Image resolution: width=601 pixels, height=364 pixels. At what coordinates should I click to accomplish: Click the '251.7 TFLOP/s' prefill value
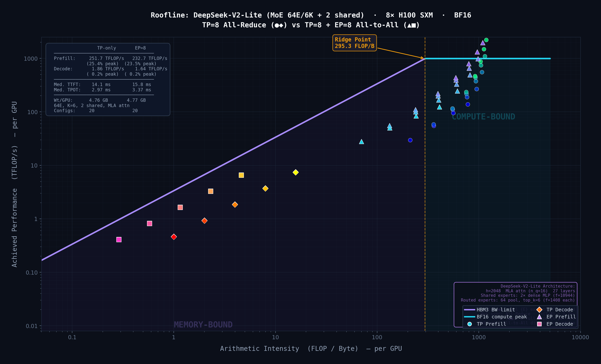click(x=106, y=58)
